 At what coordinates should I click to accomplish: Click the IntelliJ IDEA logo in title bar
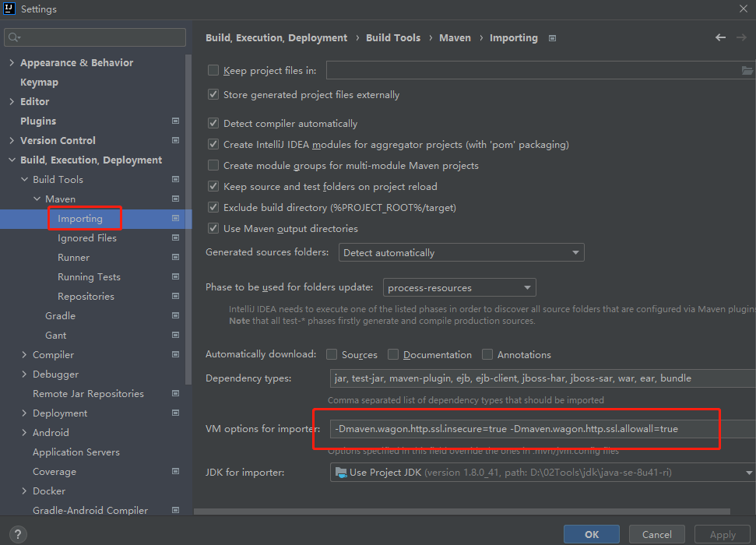[x=9, y=9]
